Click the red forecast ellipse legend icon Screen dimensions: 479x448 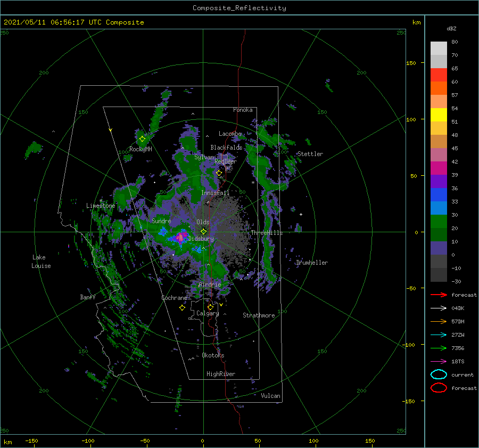tap(439, 388)
